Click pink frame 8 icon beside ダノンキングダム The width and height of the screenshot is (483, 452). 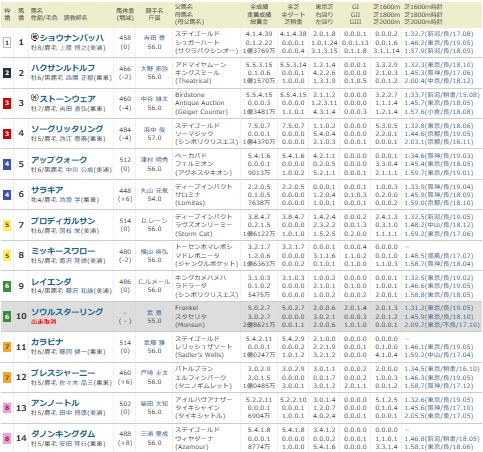7,438
